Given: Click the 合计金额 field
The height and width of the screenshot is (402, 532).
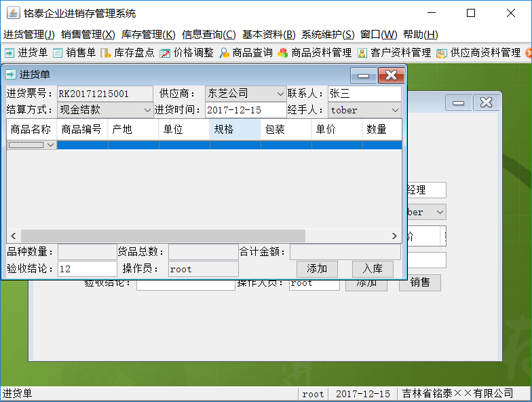Looking at the screenshot, I should (x=345, y=252).
